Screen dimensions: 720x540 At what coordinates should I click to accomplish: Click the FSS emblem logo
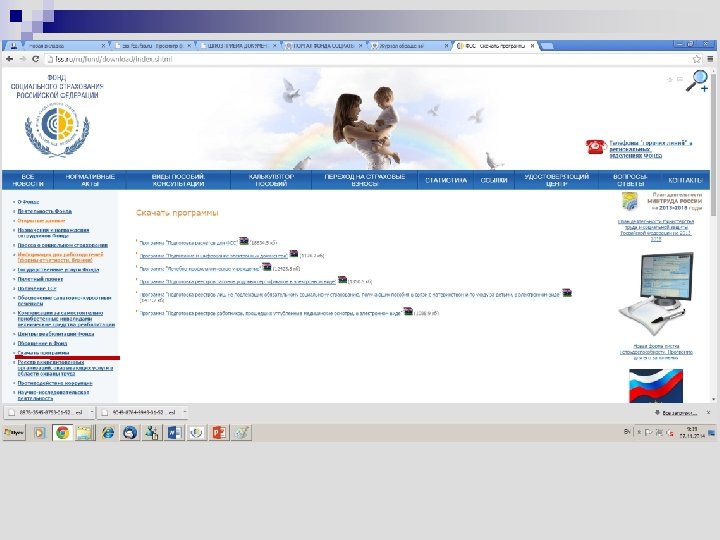tap(57, 130)
